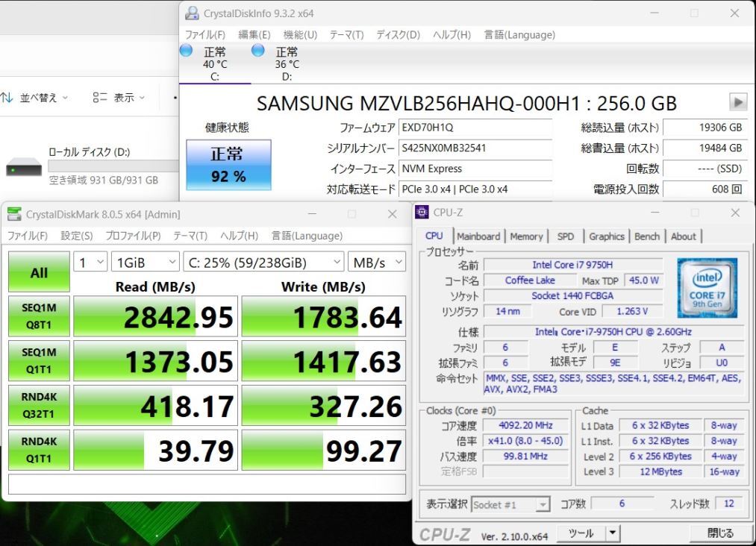Switch to the Mainboard tab in CPU-Z

coord(478,236)
